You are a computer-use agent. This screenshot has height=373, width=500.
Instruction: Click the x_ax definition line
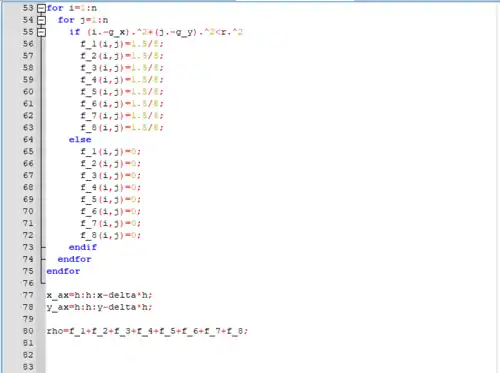99,295
